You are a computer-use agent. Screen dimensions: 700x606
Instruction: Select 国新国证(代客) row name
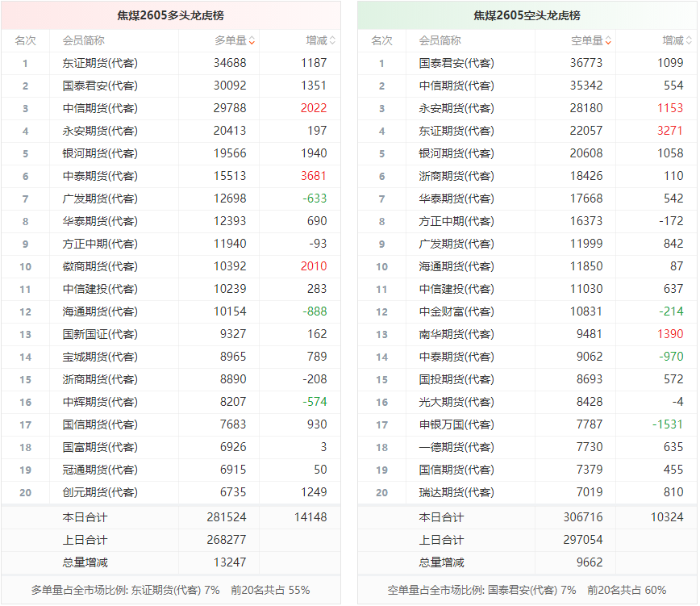[x=100, y=334]
